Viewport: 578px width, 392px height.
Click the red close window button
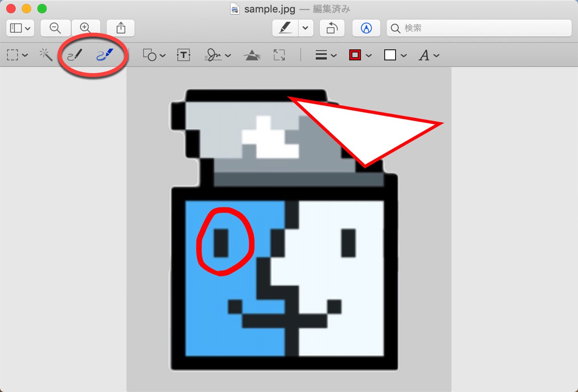click(11, 9)
